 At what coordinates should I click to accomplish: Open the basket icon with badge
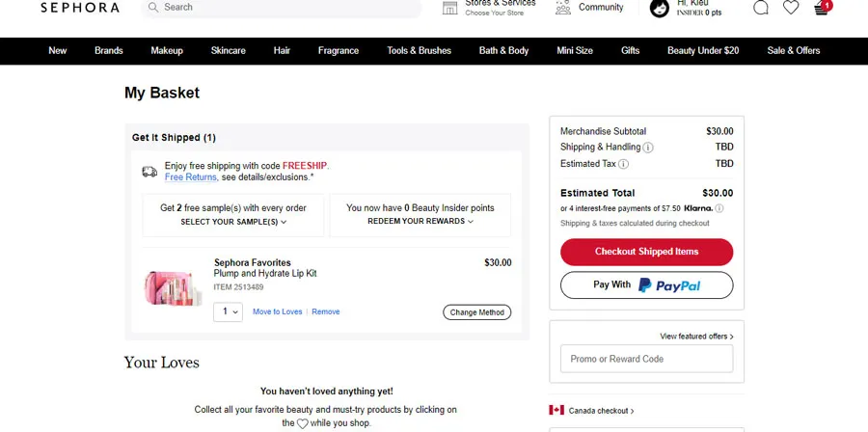coord(822,7)
